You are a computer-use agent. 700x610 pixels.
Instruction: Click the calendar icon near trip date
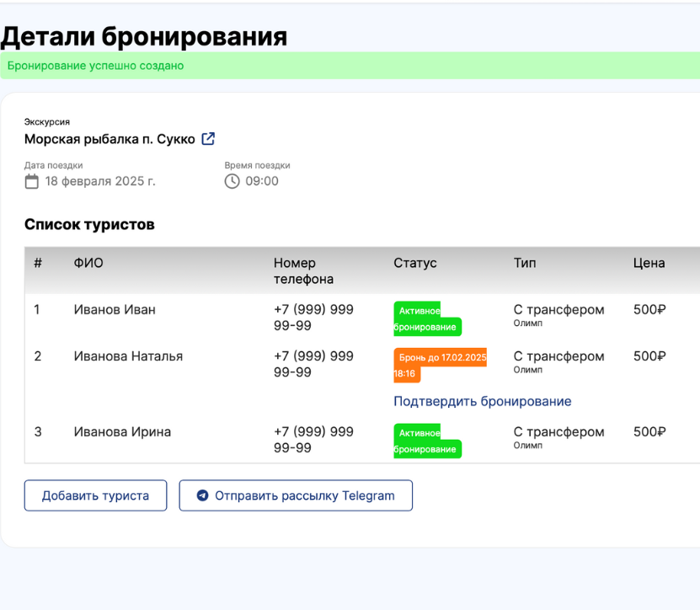tap(32, 181)
